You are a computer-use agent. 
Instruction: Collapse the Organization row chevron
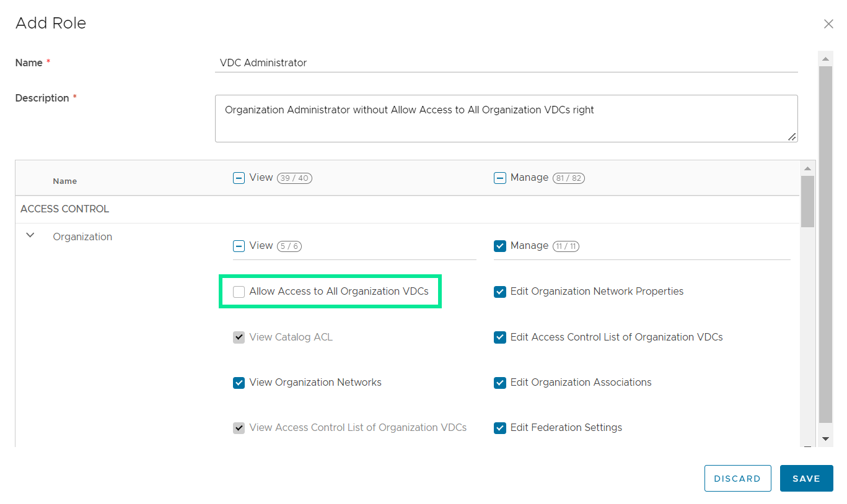click(30, 236)
